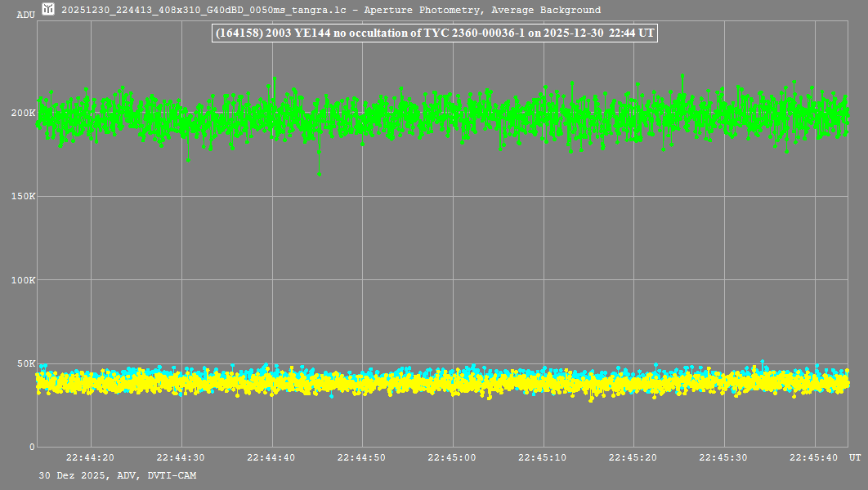
Task: Select the 22:45:00 time tick label
Action: click(x=453, y=458)
